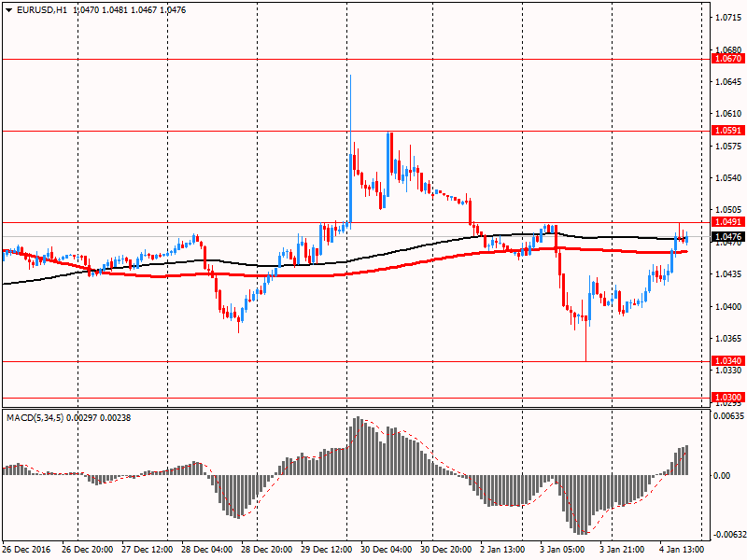Click the 28 Dec 04:00 time label

[x=207, y=550]
